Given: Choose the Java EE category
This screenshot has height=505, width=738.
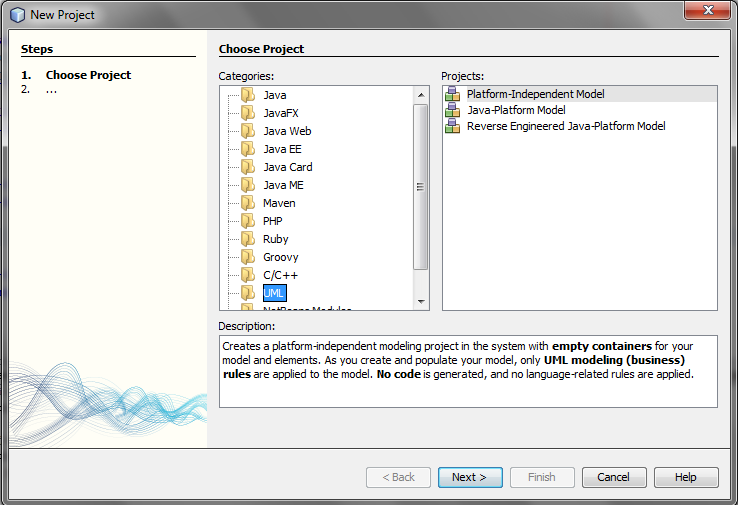Looking at the screenshot, I should (282, 149).
